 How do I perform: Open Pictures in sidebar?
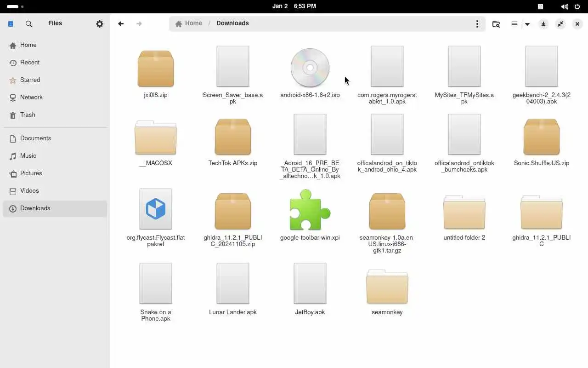(55, 173)
